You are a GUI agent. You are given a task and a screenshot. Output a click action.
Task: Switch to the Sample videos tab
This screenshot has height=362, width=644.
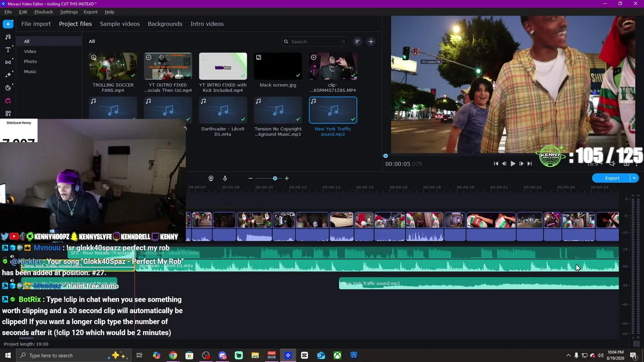point(120,24)
